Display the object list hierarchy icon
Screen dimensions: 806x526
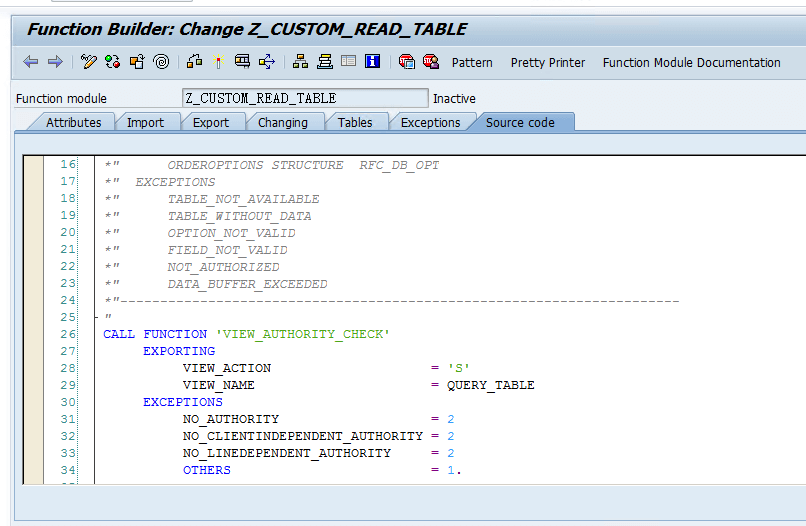(x=300, y=62)
